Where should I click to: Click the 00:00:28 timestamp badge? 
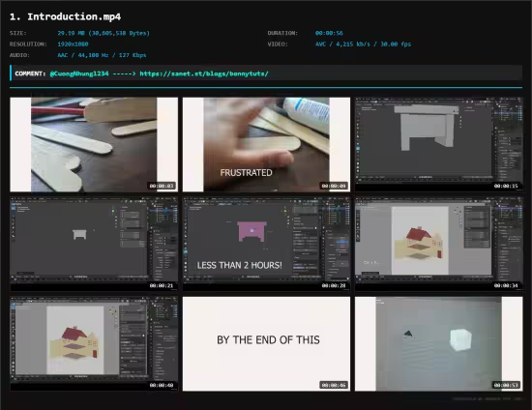[334, 285]
